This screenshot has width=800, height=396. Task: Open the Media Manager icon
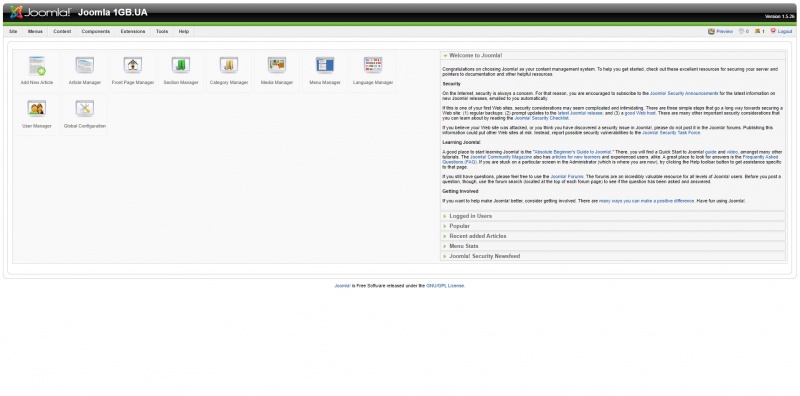277,71
